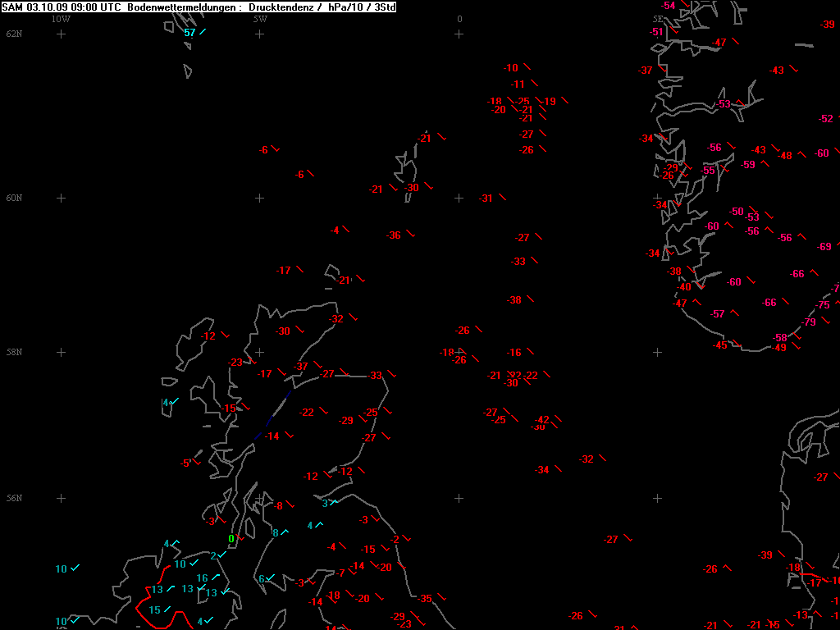Select the cyan 16 station marker
Image resolution: width=840 pixels, height=630 pixels.
pos(202,578)
